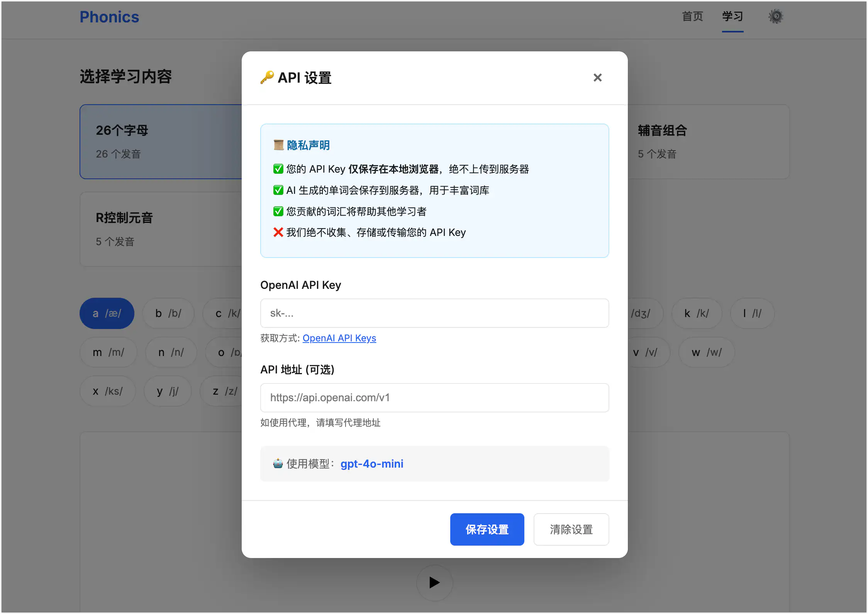
Task: Click the play button to hear pronunciation
Action: [434, 583]
